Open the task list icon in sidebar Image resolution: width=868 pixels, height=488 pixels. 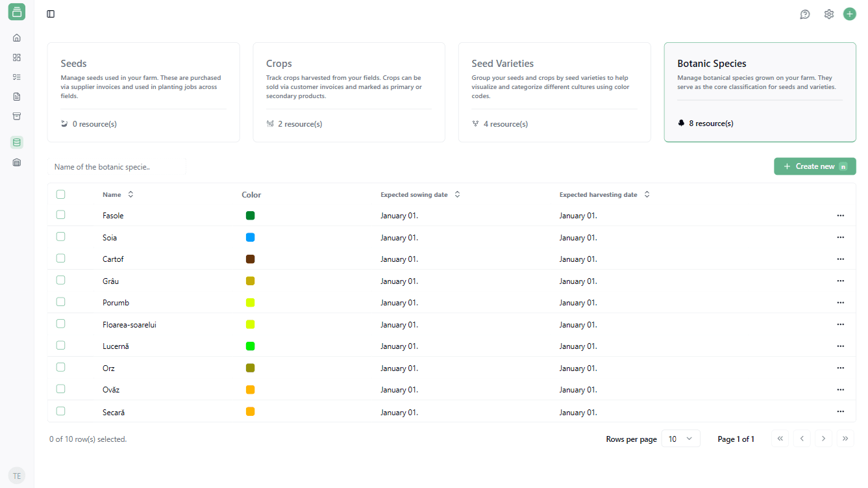coord(17,77)
